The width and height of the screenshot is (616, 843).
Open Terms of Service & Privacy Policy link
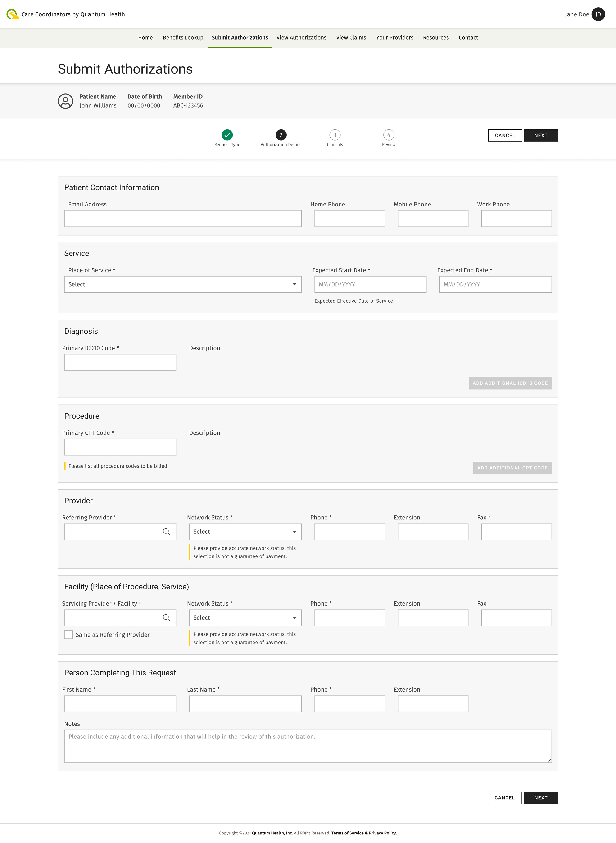pyautogui.click(x=364, y=833)
